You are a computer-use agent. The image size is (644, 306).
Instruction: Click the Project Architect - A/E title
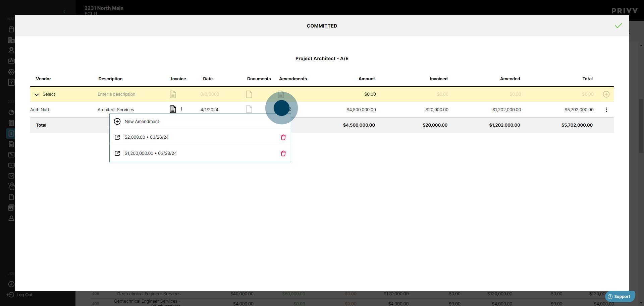[322, 58]
